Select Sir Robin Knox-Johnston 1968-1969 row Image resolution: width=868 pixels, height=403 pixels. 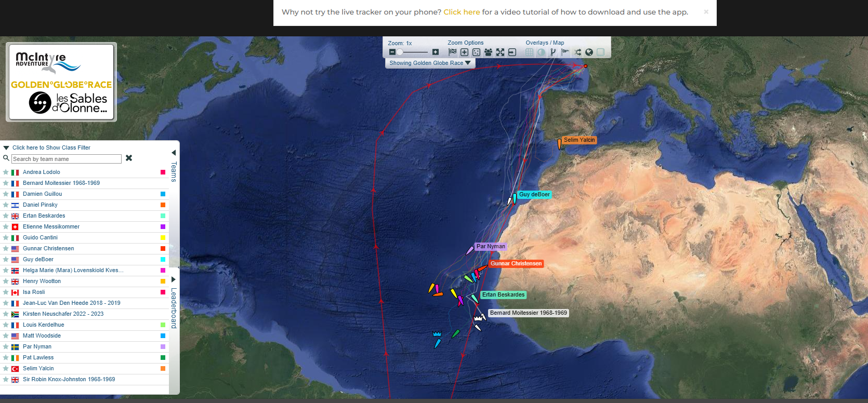click(84, 379)
